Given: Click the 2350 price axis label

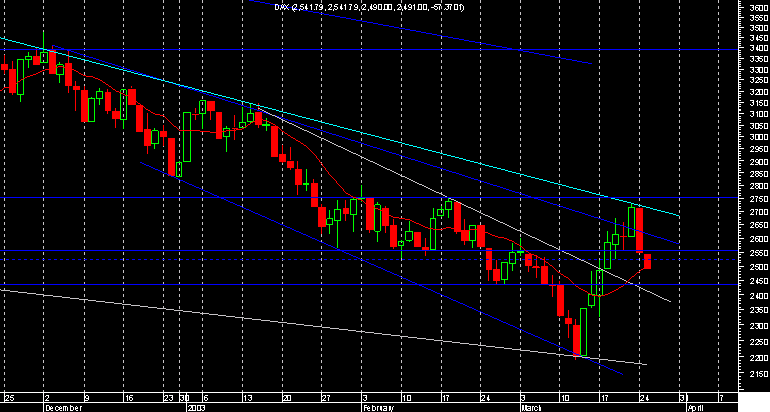Looking at the screenshot, I should click(759, 310).
